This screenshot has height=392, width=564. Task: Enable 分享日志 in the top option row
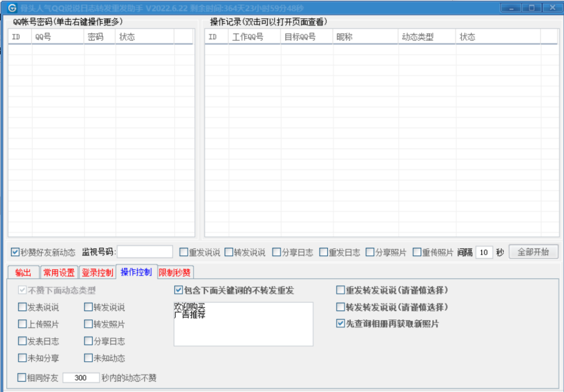pyautogui.click(x=276, y=253)
